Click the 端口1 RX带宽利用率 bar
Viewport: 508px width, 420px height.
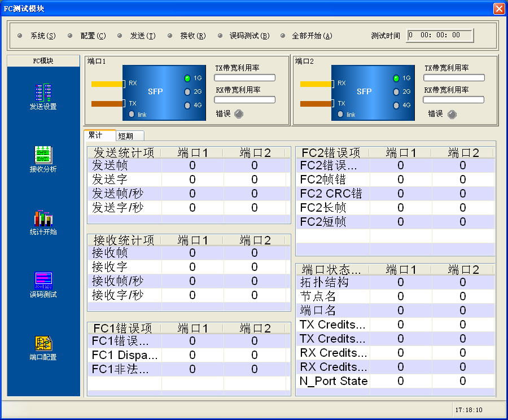pos(244,99)
